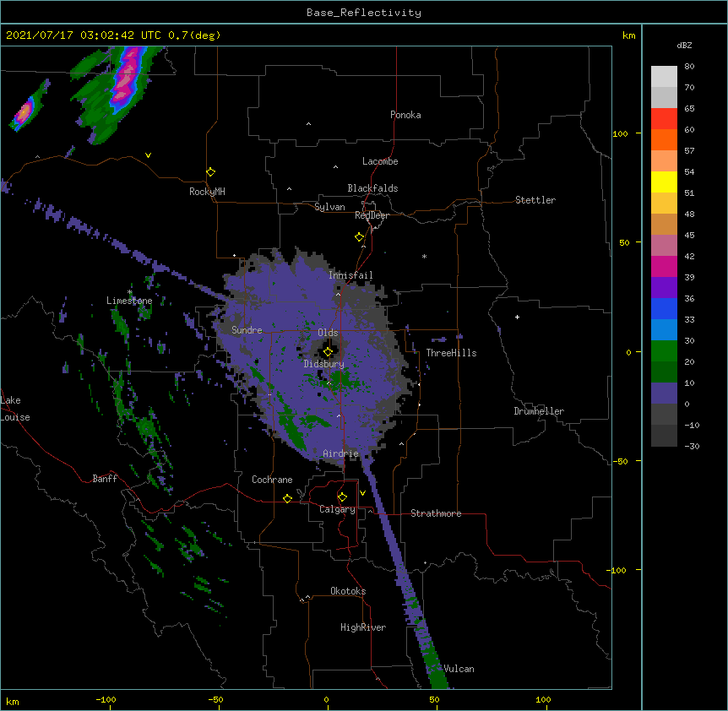
Task: Select the slate purple 10-0 dBZ swatch
Action: coord(664,393)
